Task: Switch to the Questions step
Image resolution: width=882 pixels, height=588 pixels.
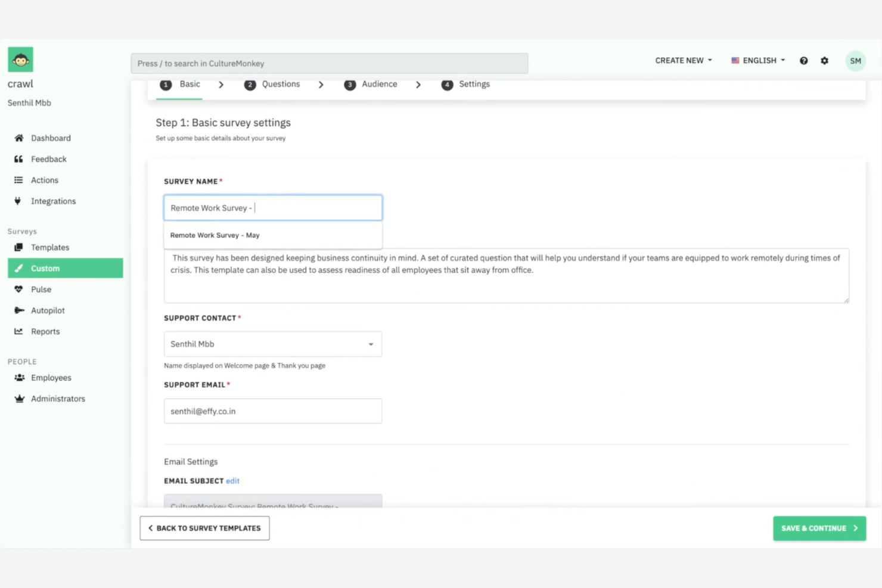Action: pos(280,84)
